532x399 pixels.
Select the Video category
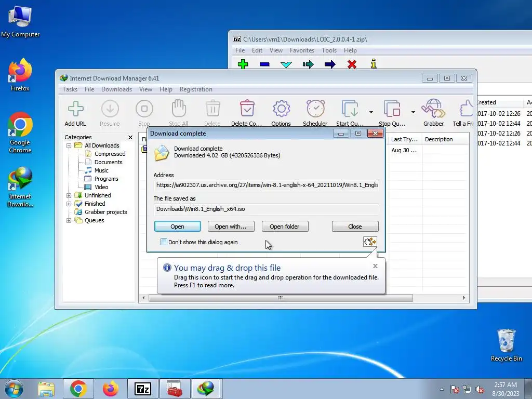click(101, 187)
